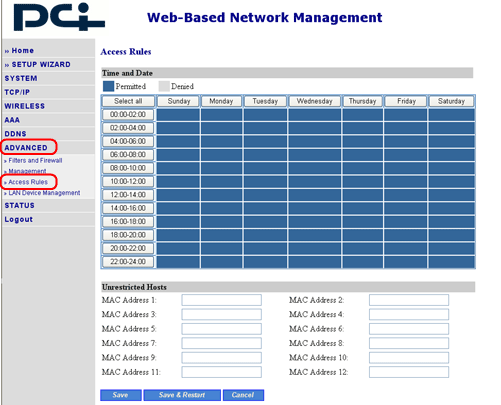Toggle Sunday 00:00-02:00 schedule cell
The image size is (501, 405).
[x=178, y=115]
